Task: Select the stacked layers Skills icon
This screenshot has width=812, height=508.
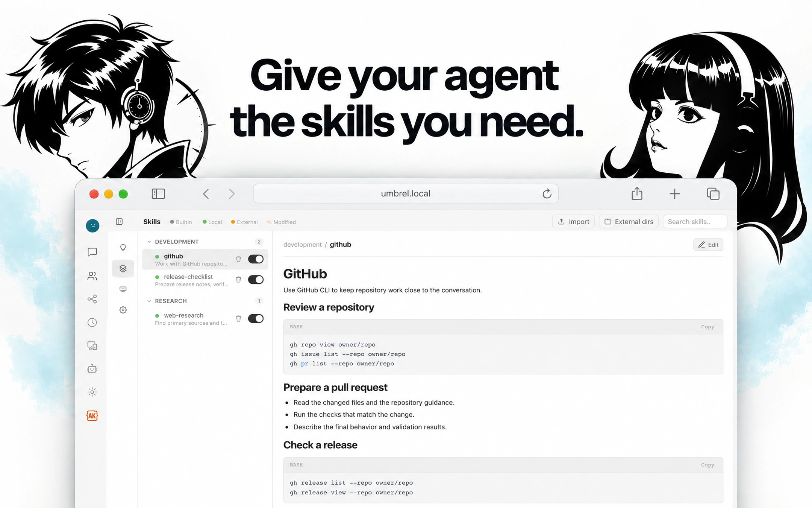Action: 123,268
